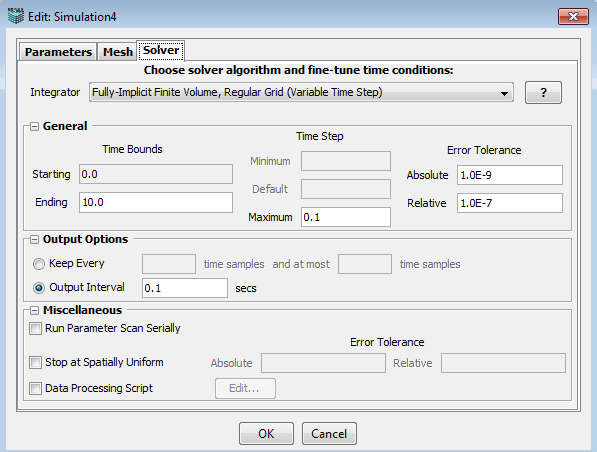This screenshot has height=452, width=597.
Task: Enable Stop at Spatially Uniform checkbox
Action: click(35, 363)
